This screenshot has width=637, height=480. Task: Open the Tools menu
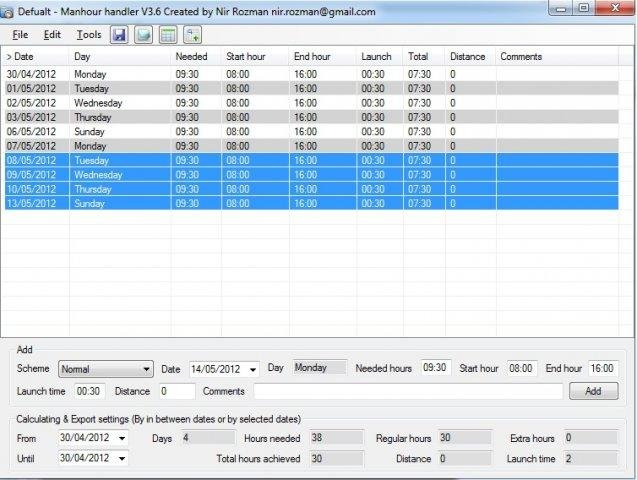[89, 35]
